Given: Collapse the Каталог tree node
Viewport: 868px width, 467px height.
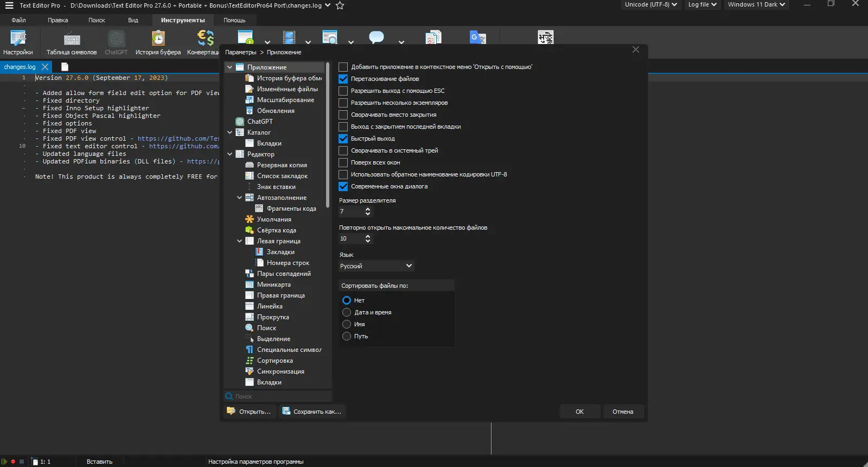Looking at the screenshot, I should 230,132.
